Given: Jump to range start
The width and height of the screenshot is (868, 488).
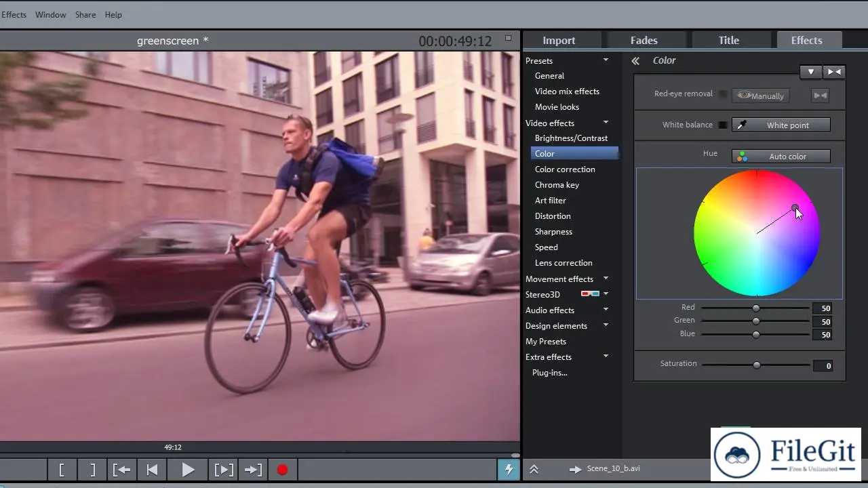Looking at the screenshot, I should coord(122,469).
